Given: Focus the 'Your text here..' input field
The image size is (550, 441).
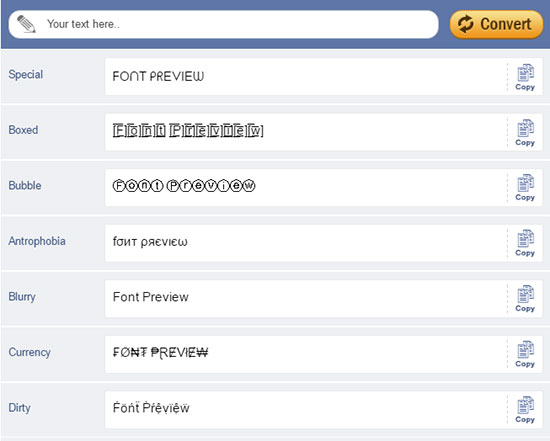Looking at the screenshot, I should (223, 24).
